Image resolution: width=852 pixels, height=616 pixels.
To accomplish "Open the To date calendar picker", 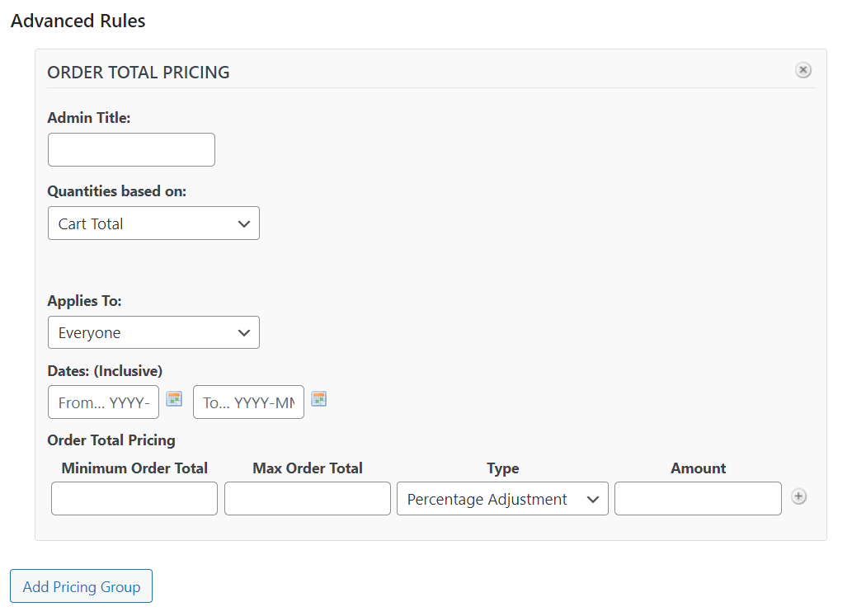I will 319,399.
